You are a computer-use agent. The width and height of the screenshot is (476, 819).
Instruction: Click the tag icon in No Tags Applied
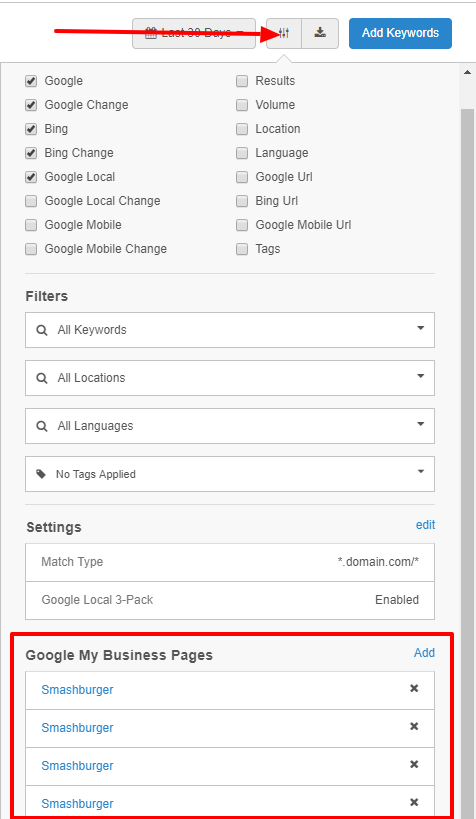41,474
